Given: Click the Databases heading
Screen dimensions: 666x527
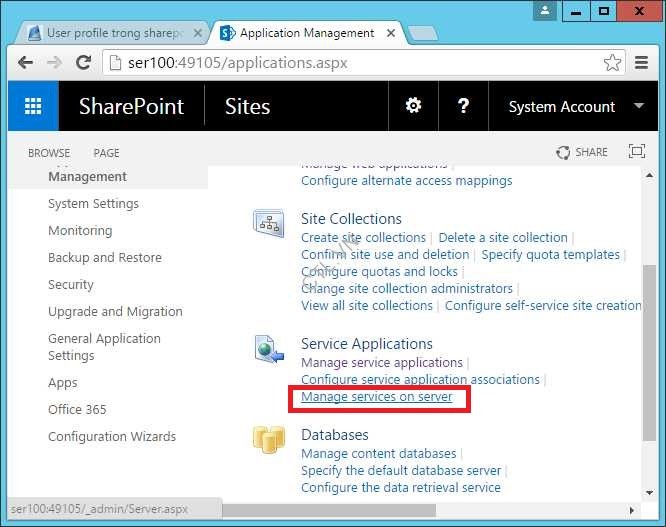Looking at the screenshot, I should coord(335,434).
